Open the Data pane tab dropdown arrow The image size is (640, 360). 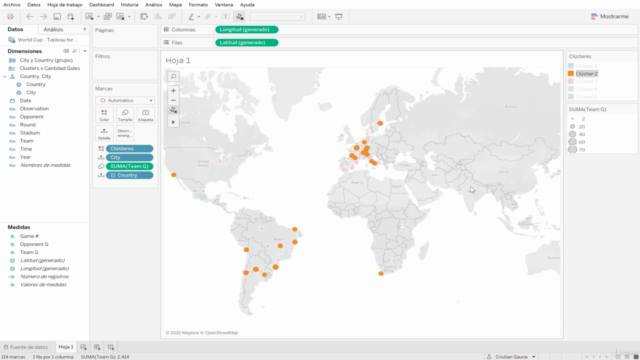(x=84, y=29)
